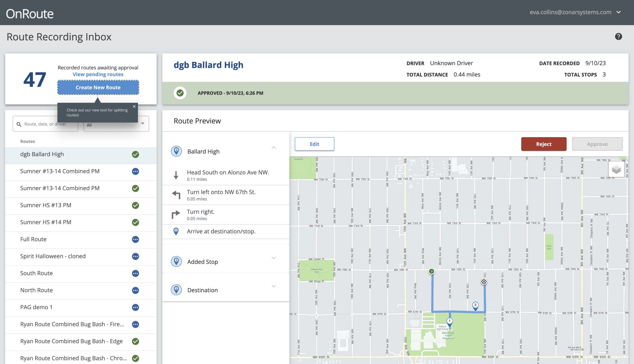Click the approved checkmark beside Sumner HS #13 PM

[x=135, y=205]
